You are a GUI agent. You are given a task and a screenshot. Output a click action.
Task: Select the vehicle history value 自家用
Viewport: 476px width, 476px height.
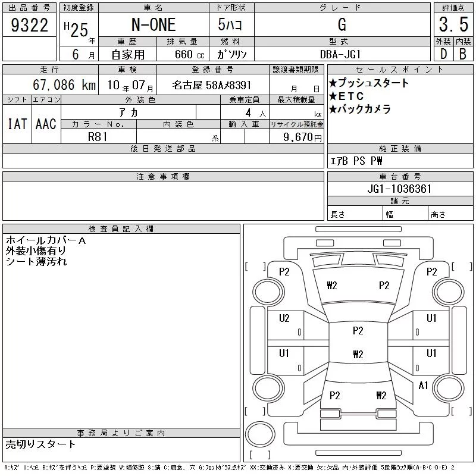(x=128, y=55)
